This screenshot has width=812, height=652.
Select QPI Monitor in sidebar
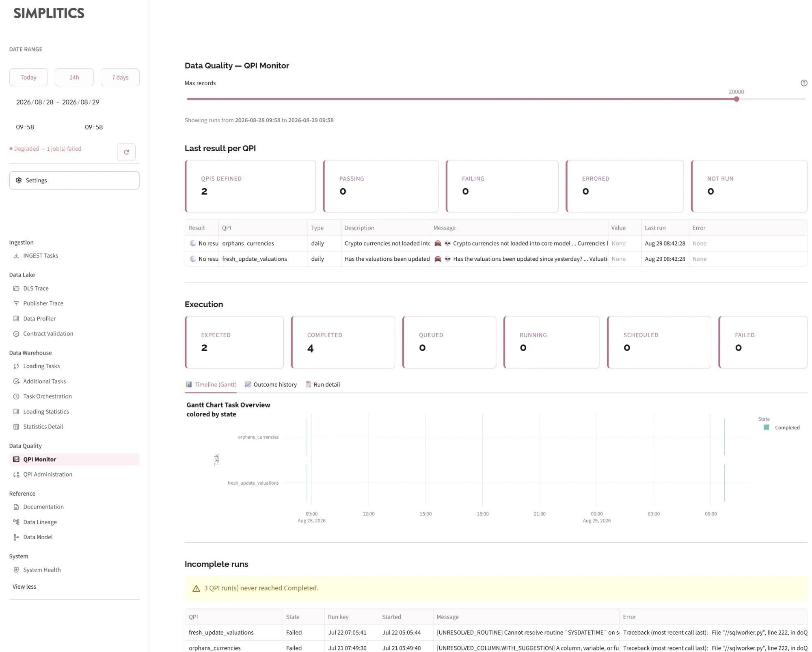[x=74, y=459]
